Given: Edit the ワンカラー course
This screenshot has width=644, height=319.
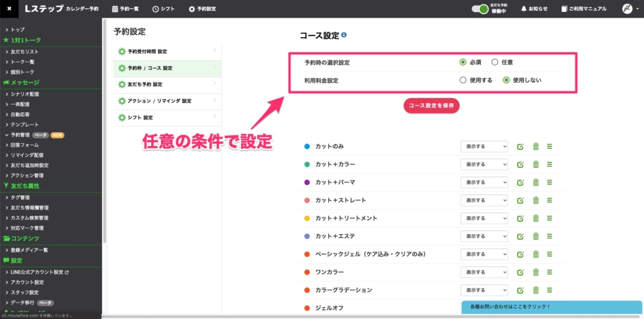Looking at the screenshot, I should pyautogui.click(x=520, y=272).
